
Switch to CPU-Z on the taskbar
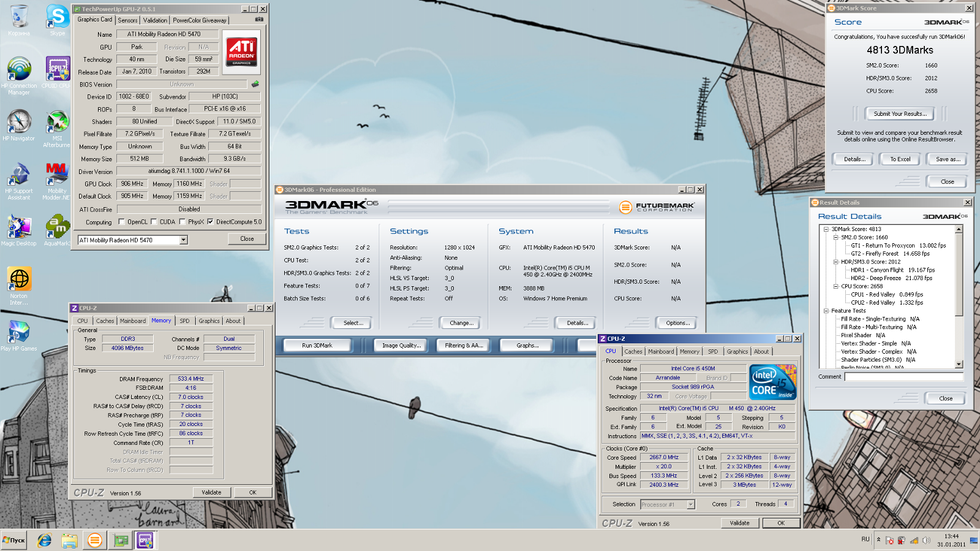(145, 540)
